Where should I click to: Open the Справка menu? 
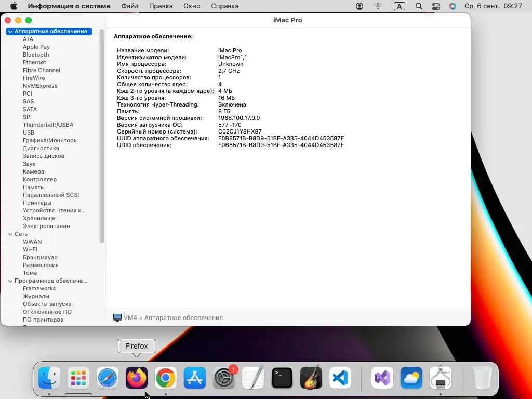coord(224,6)
